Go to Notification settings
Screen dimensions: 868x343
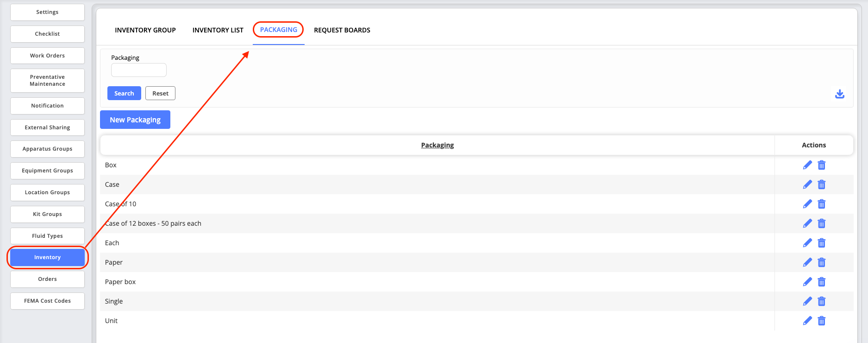pos(47,106)
